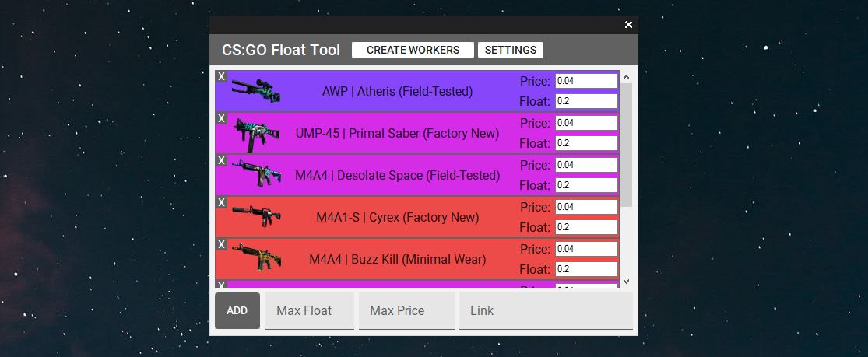Click the UMP-45 Primal Saber weapon image
The image size is (868, 357).
256,135
